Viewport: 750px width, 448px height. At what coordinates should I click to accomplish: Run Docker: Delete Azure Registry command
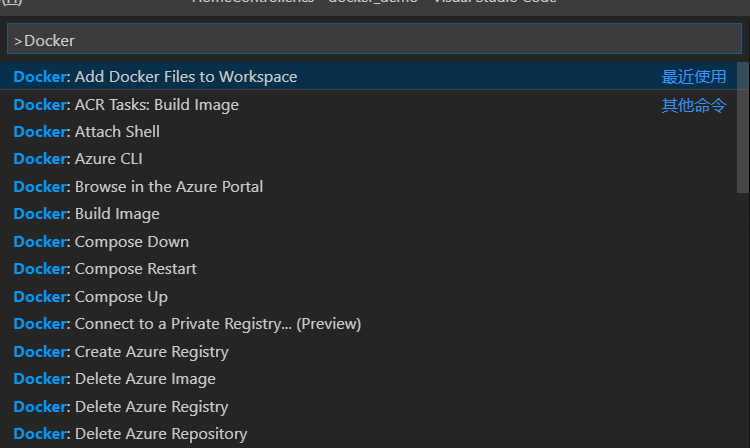pyautogui.click(x=368, y=406)
